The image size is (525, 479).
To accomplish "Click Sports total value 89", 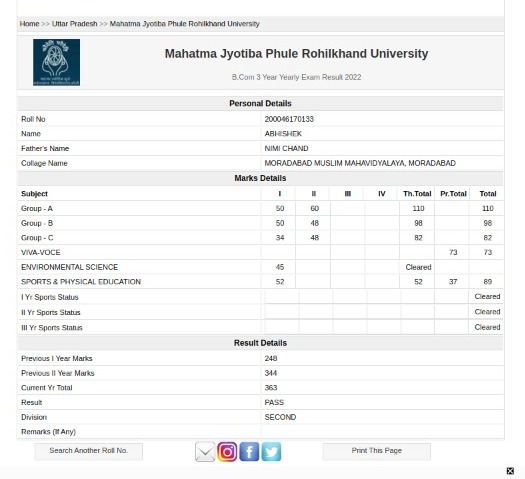I will [x=488, y=282].
